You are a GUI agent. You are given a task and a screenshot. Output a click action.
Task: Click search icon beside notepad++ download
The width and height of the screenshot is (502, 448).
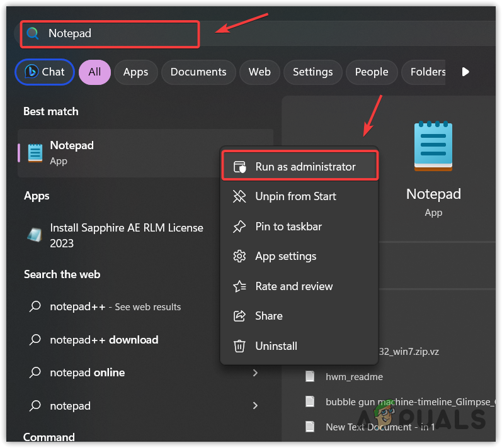tap(35, 340)
